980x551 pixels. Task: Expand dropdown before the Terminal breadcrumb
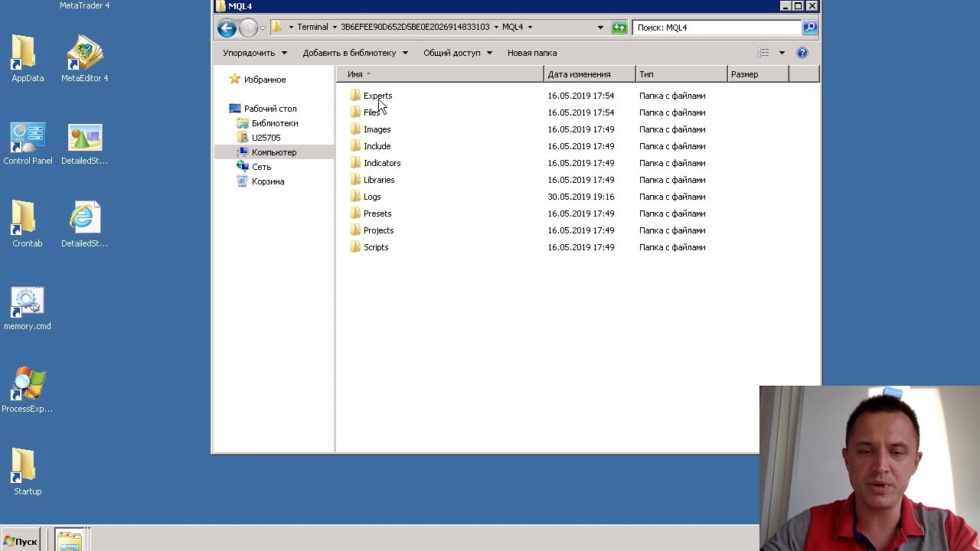(x=291, y=28)
